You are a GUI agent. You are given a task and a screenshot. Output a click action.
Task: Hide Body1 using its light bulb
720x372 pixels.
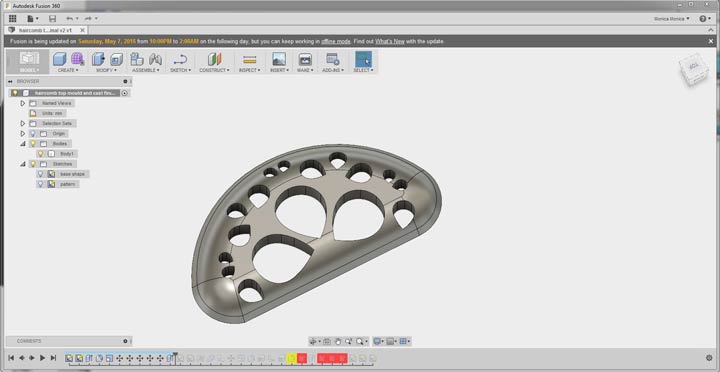41,154
